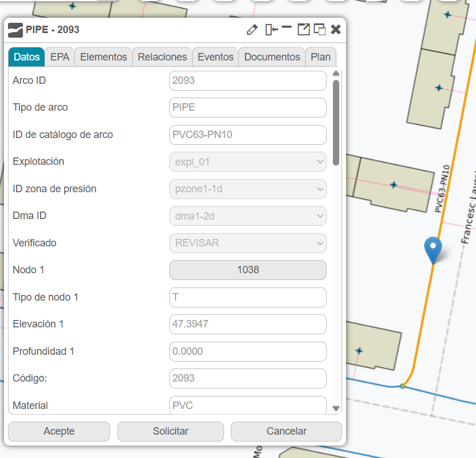Viewport: 476px width, 458px height.
Task: Switch to the EPA tab
Action: (59, 57)
